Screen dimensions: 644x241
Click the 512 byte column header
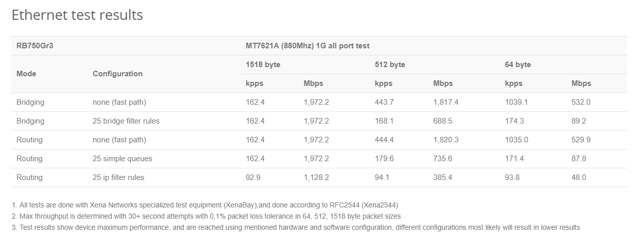[x=390, y=65]
